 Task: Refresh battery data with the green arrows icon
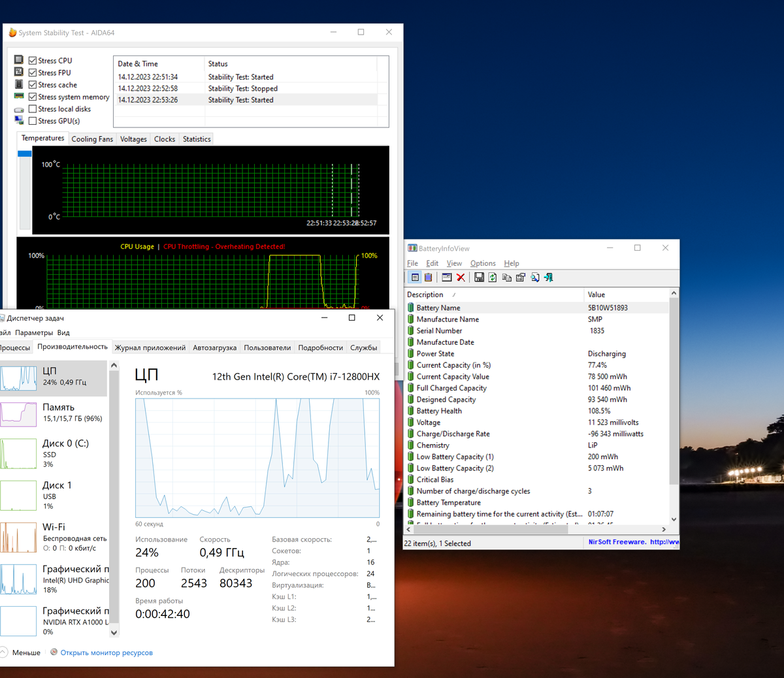pyautogui.click(x=493, y=278)
